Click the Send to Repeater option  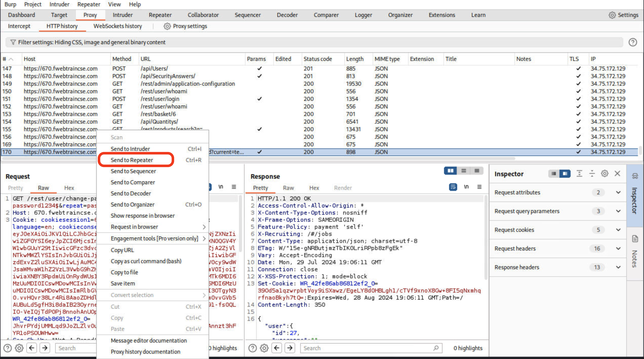(132, 160)
